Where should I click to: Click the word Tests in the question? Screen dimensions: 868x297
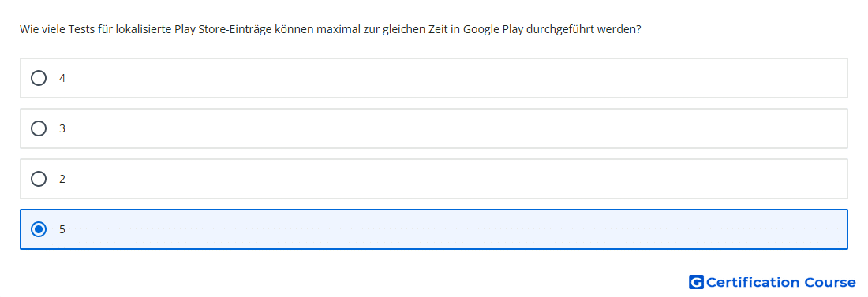point(82,29)
